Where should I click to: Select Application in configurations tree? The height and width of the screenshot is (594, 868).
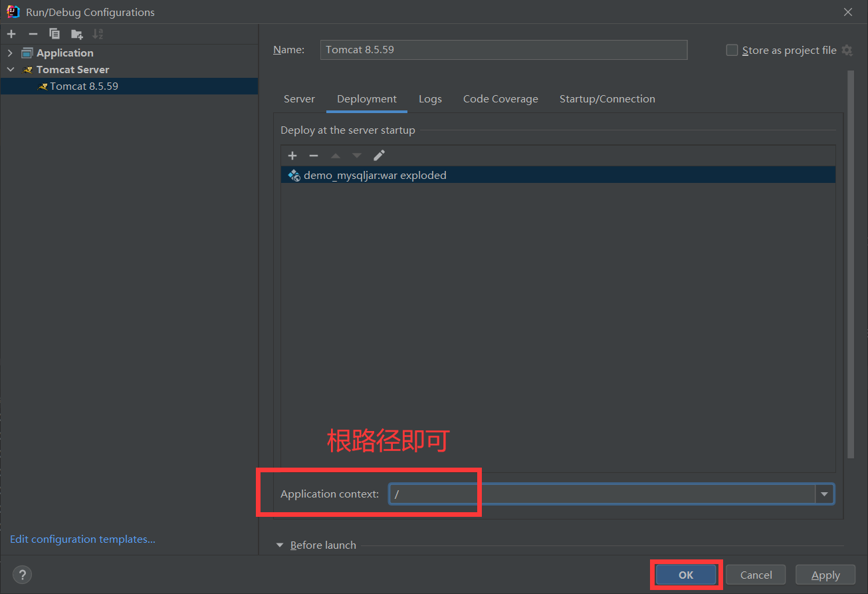64,53
